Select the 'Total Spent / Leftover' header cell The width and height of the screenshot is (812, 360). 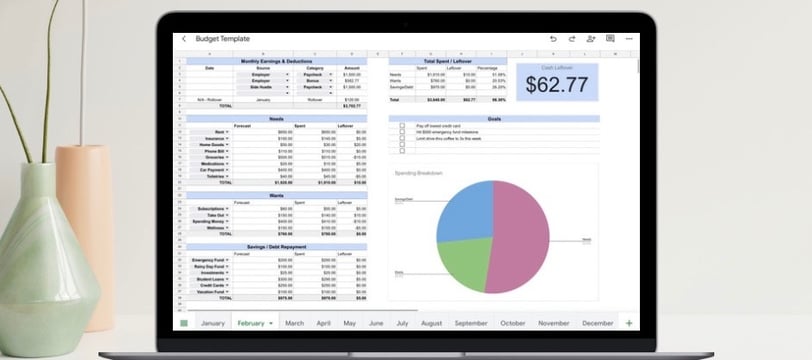448,61
